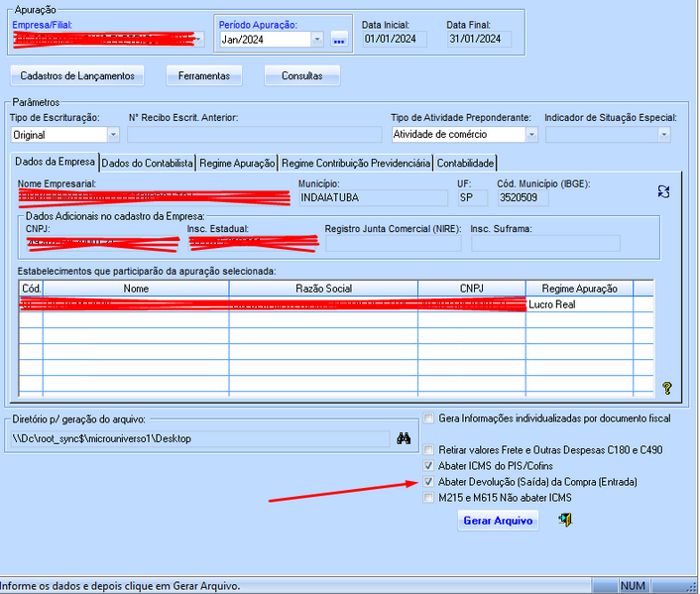Open the Empresa/Filial dropdown
The width and height of the screenshot is (700, 594).
[x=199, y=40]
